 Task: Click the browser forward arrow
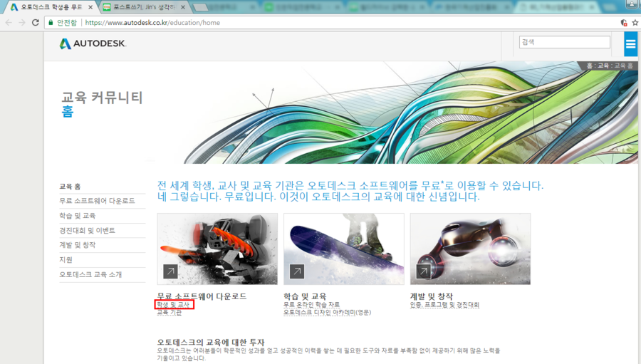coord(22,23)
